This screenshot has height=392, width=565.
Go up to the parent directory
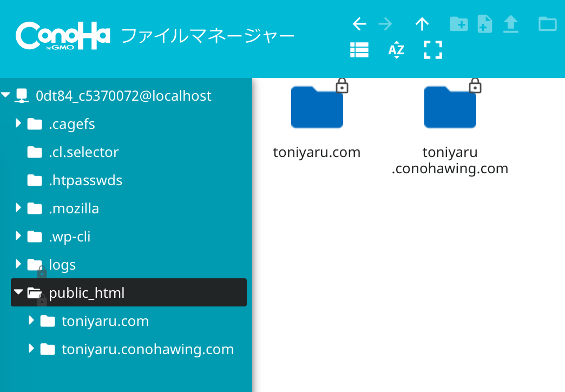click(x=422, y=24)
